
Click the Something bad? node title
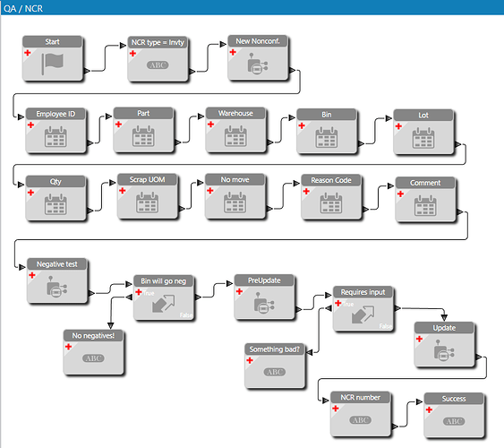275,349
